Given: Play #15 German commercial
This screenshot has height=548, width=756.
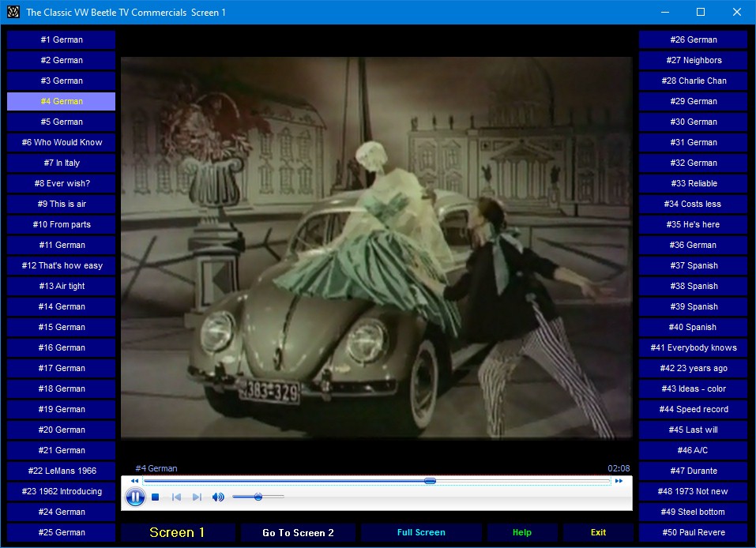Looking at the screenshot, I should (62, 327).
